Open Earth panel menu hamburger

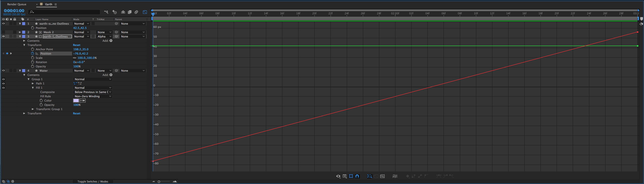[56, 4]
